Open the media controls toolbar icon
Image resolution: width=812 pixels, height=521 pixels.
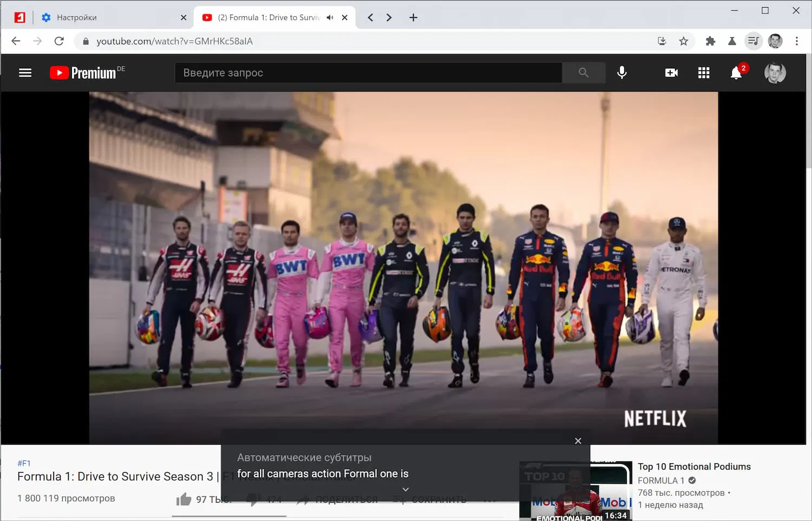pos(753,41)
